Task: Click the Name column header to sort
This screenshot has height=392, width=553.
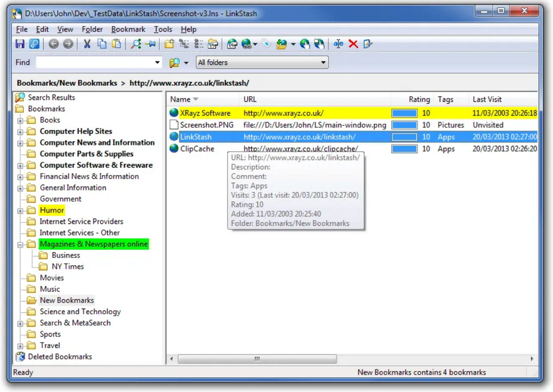Action: point(180,99)
